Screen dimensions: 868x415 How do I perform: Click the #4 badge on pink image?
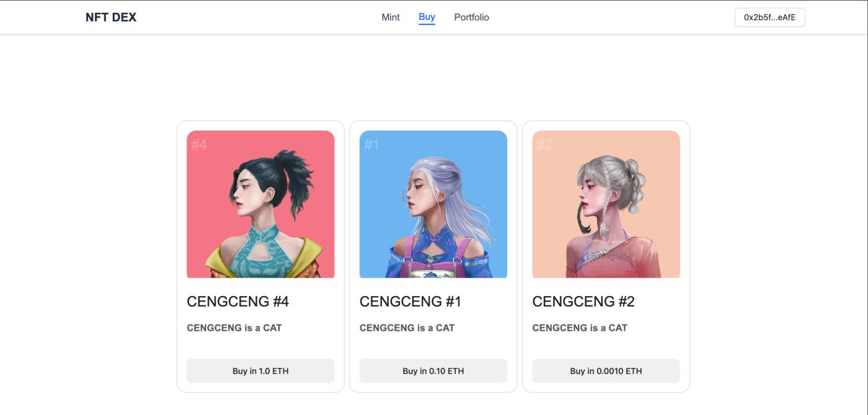[x=199, y=144]
